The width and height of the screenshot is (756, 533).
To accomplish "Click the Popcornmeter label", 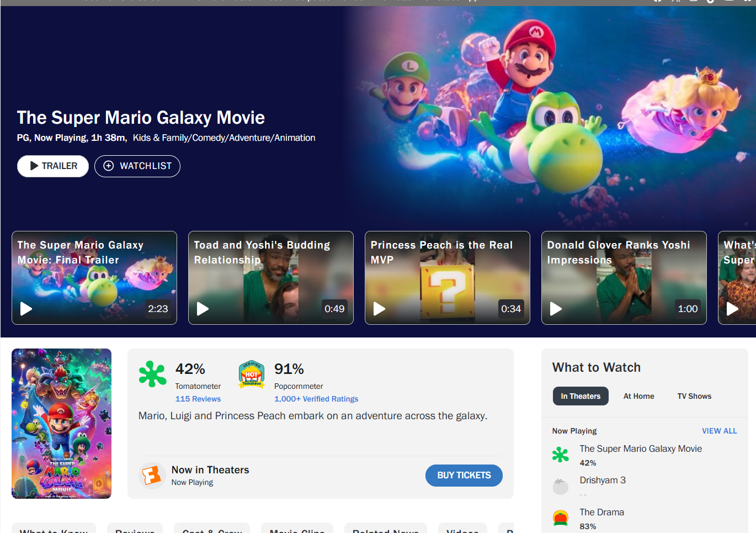I will point(299,386).
